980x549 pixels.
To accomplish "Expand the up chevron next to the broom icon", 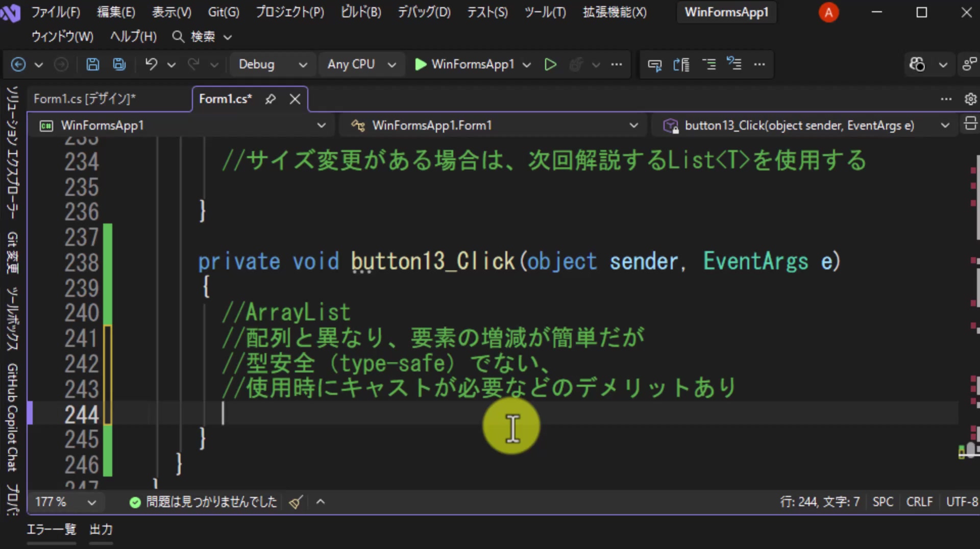I will coord(321,502).
